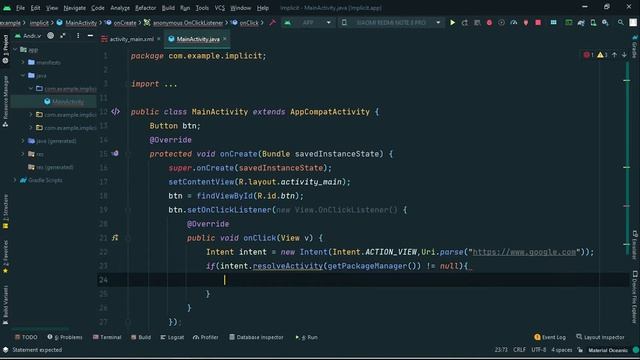640x360 pixels.
Task: Open the Android view selector dropdown
Action: 28,36
